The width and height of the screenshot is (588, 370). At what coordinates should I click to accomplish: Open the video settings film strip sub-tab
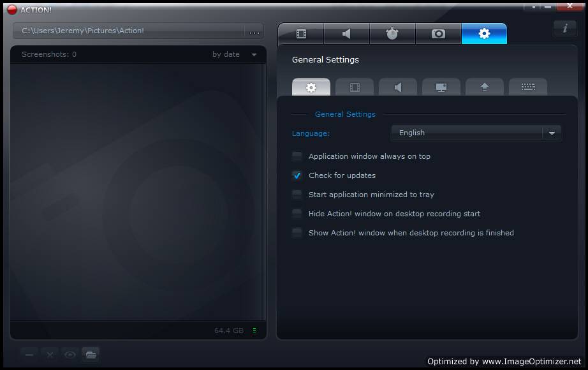pyautogui.click(x=355, y=87)
